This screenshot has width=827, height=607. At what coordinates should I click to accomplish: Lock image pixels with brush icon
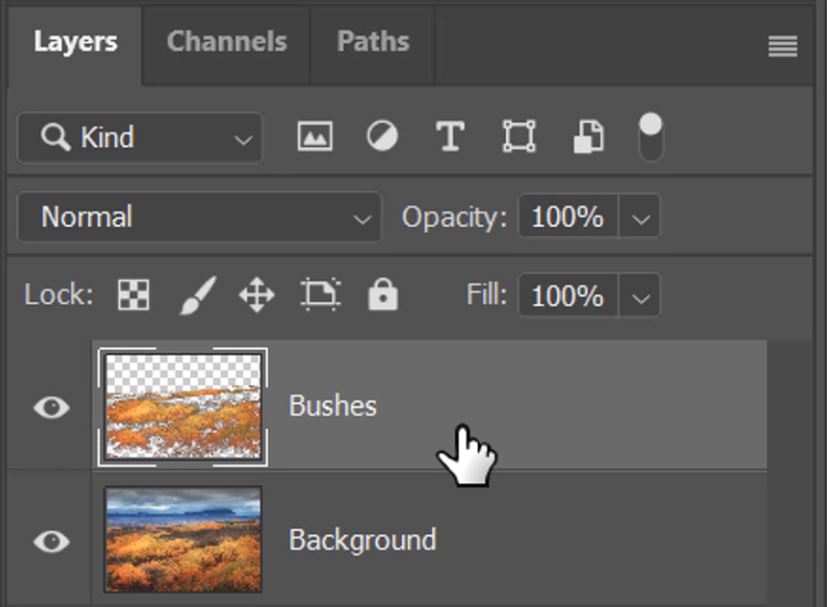pos(195,294)
